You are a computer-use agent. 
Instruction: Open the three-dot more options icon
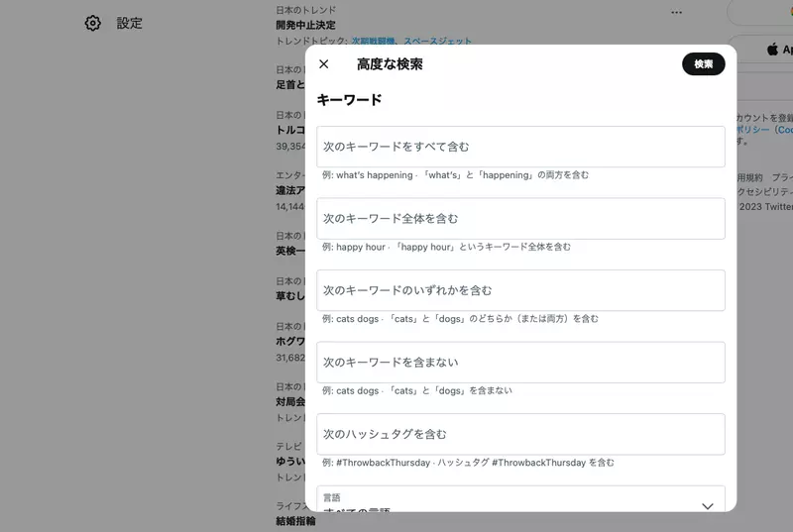point(676,13)
